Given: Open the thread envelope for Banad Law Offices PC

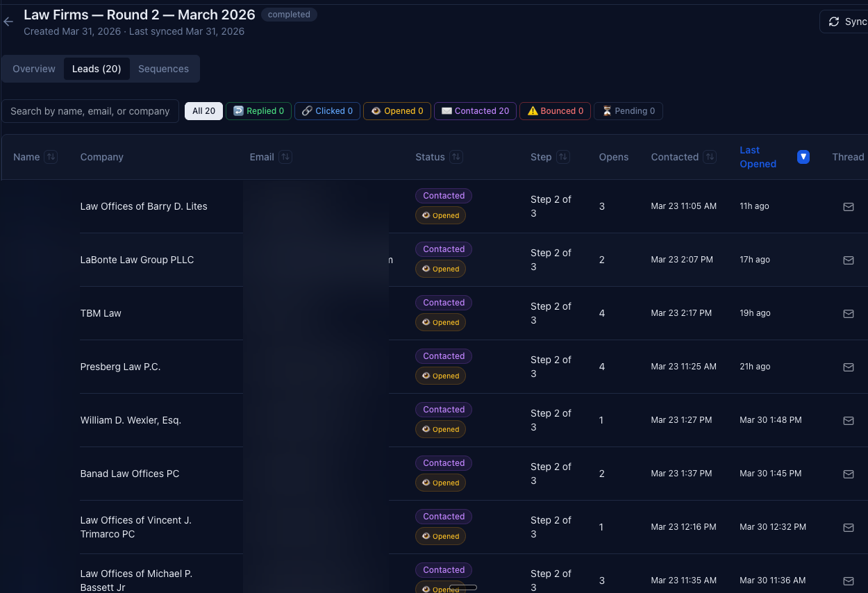Looking at the screenshot, I should 849,474.
